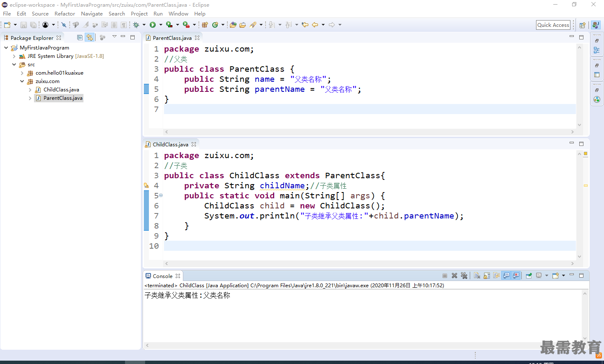Maximize the Console view
This screenshot has height=364, width=604.
coord(581,276)
